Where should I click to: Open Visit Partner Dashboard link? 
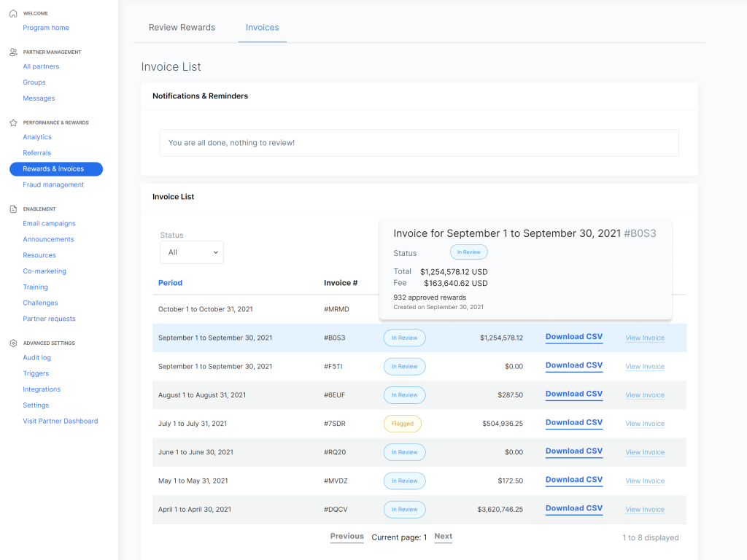(x=60, y=421)
